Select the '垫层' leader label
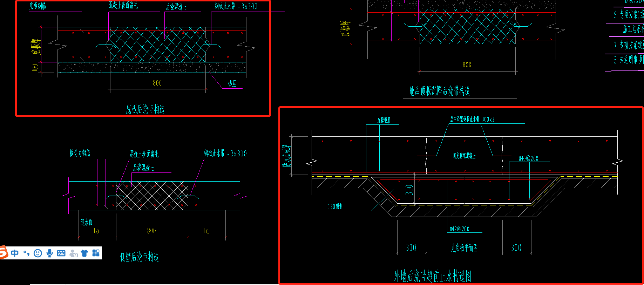The image size is (644, 285). coord(232,84)
